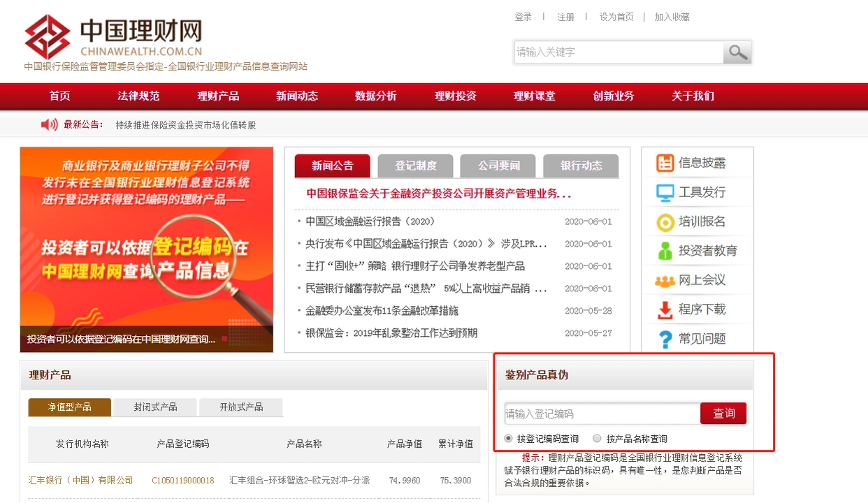
Task: Click the 产品登记编码 column header
Action: coord(183,444)
